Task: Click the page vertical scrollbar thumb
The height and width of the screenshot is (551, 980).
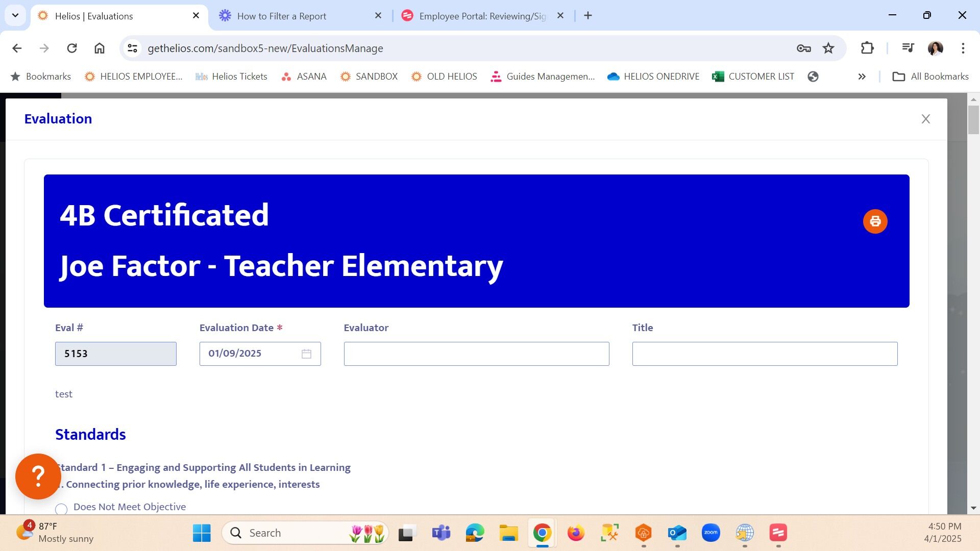Action: [x=973, y=120]
